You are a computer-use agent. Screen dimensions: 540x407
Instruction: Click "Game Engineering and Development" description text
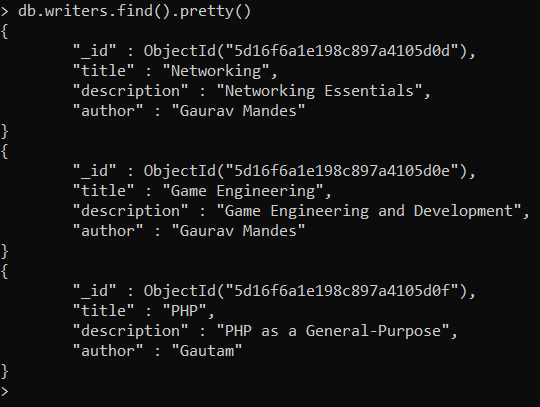368,211
